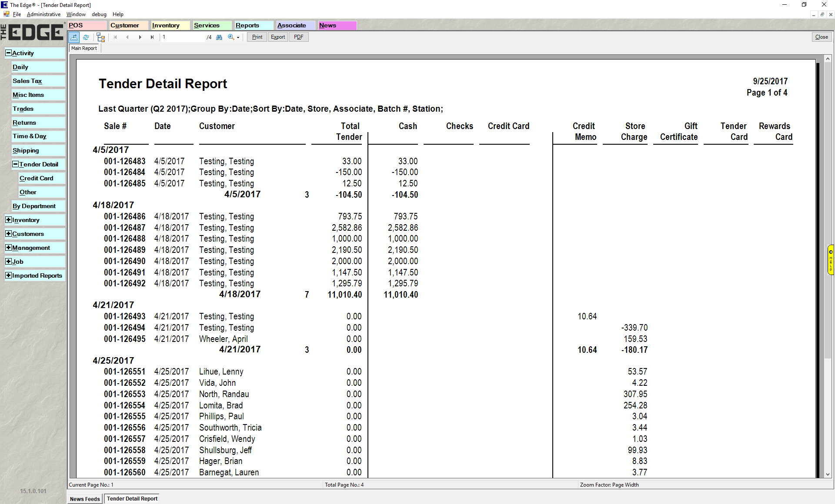Click the zoom magnifier icon
The width and height of the screenshot is (835, 504).
(231, 37)
